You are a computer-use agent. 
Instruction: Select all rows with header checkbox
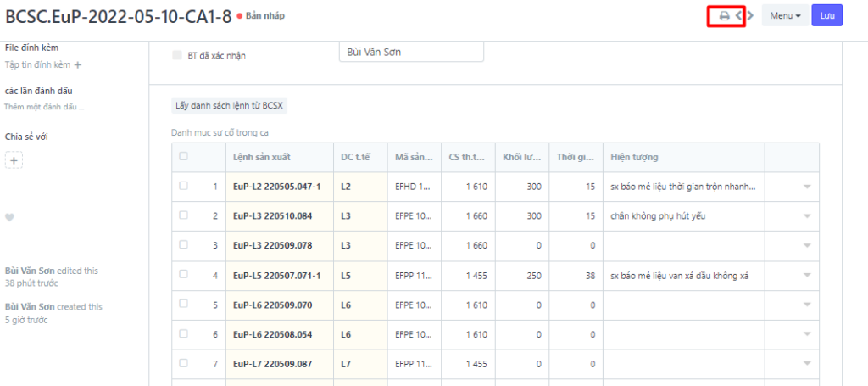(x=183, y=156)
